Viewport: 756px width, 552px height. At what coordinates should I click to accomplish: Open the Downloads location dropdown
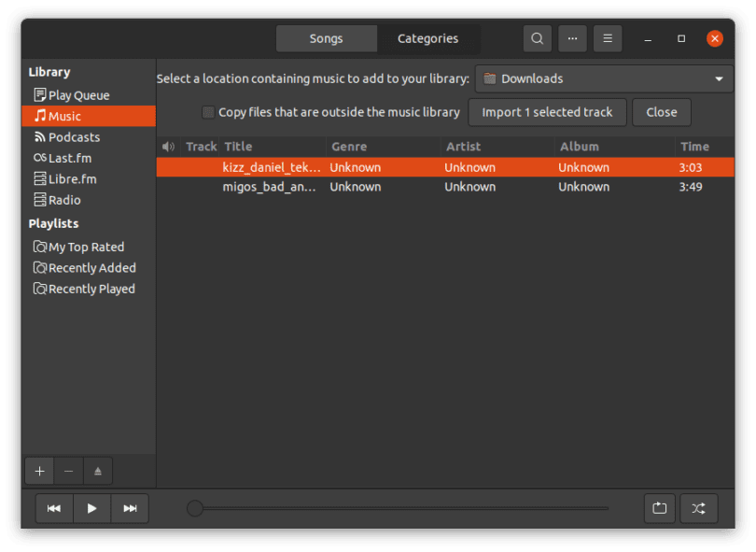[604, 78]
